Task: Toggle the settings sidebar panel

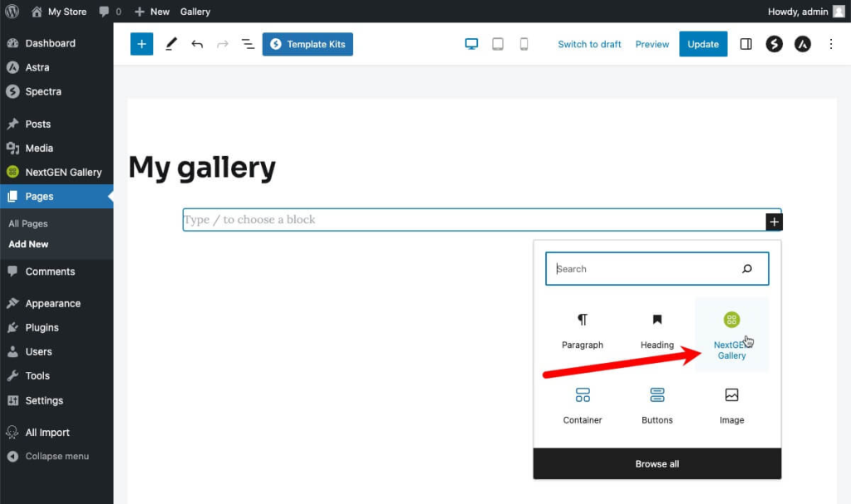Action: point(746,44)
